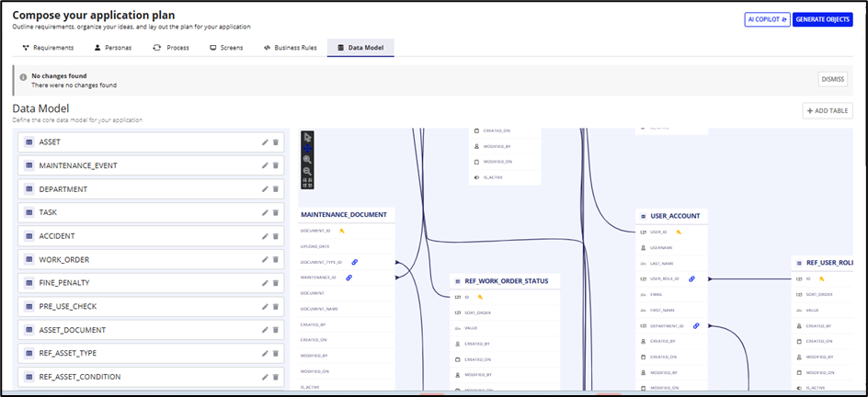This screenshot has width=868, height=397.
Task: Edit the ASSET_DOCUMENT table
Action: (x=265, y=330)
